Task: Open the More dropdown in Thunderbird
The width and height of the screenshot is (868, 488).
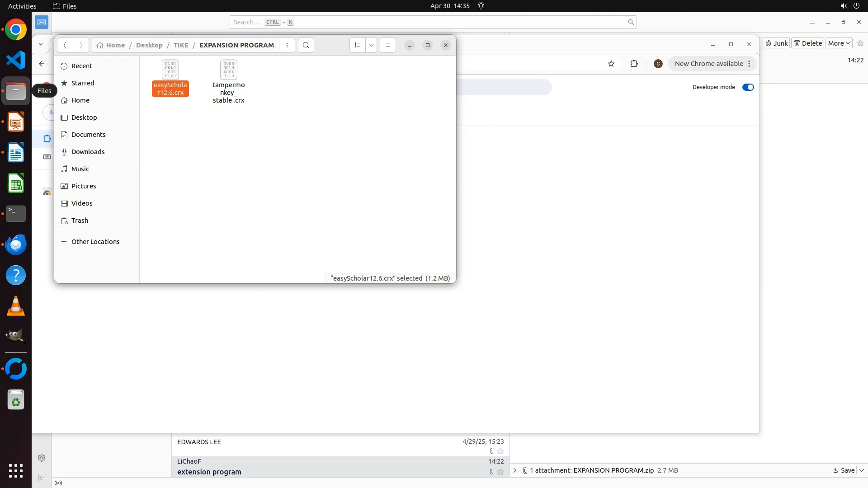Action: tap(839, 43)
